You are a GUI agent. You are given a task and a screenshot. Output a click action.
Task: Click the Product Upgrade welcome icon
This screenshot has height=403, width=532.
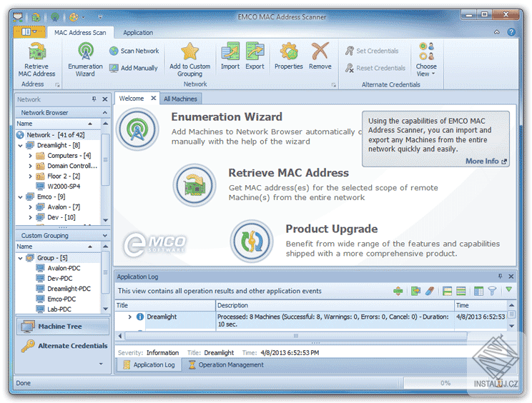coord(252,242)
